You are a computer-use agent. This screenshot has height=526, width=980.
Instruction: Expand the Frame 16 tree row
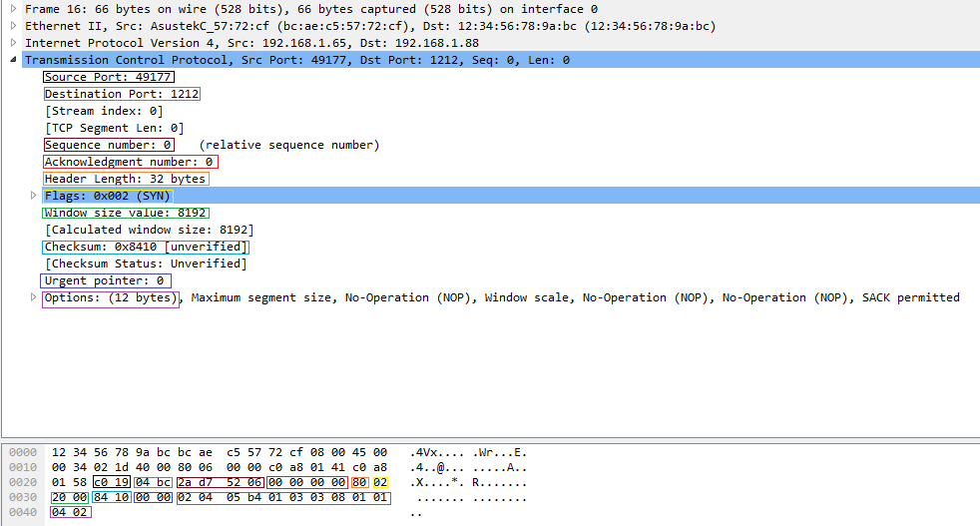(13, 9)
